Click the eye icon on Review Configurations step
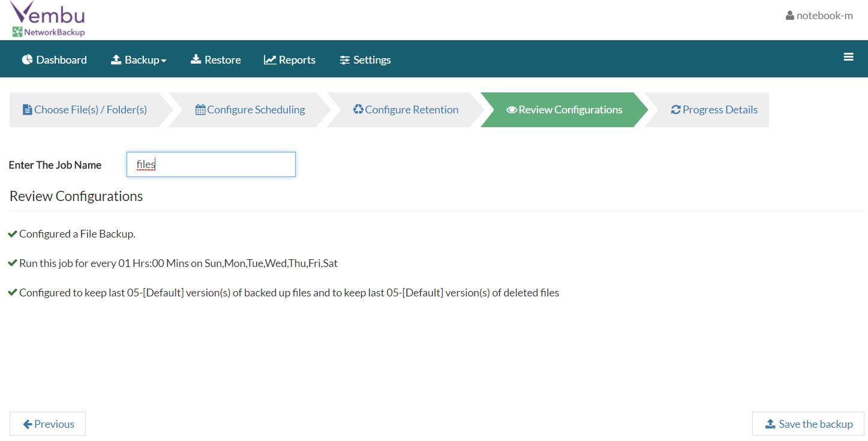This screenshot has width=868, height=441. [512, 110]
